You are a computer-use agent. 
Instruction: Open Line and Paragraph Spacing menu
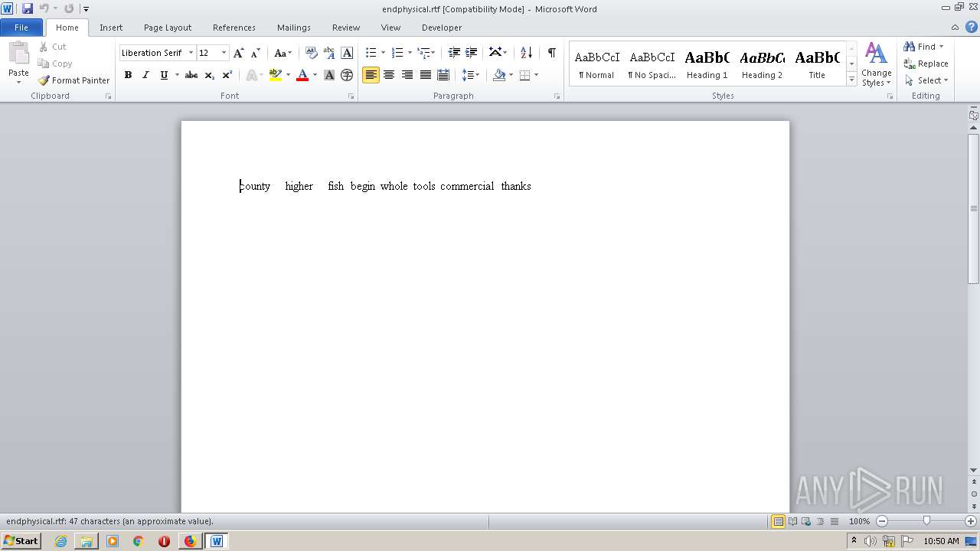471,75
